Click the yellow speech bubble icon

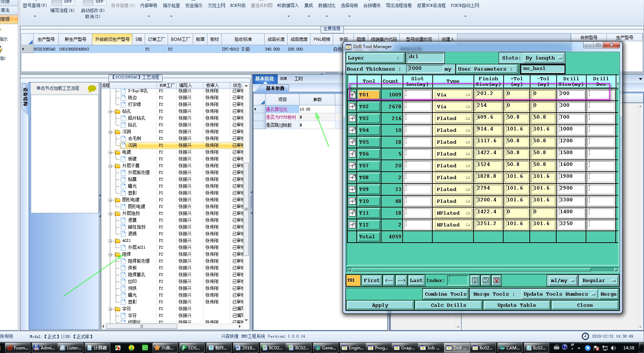[x=92, y=89]
